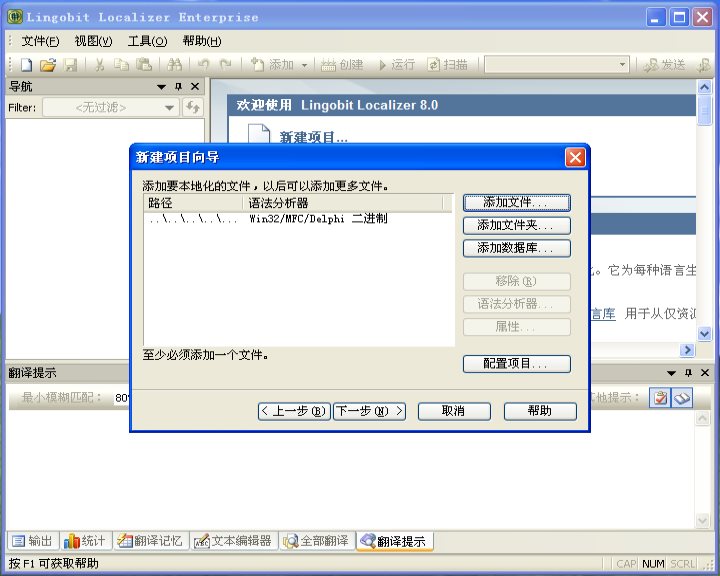
Task: Close the 新建项目向导 dialog
Action: click(x=575, y=158)
